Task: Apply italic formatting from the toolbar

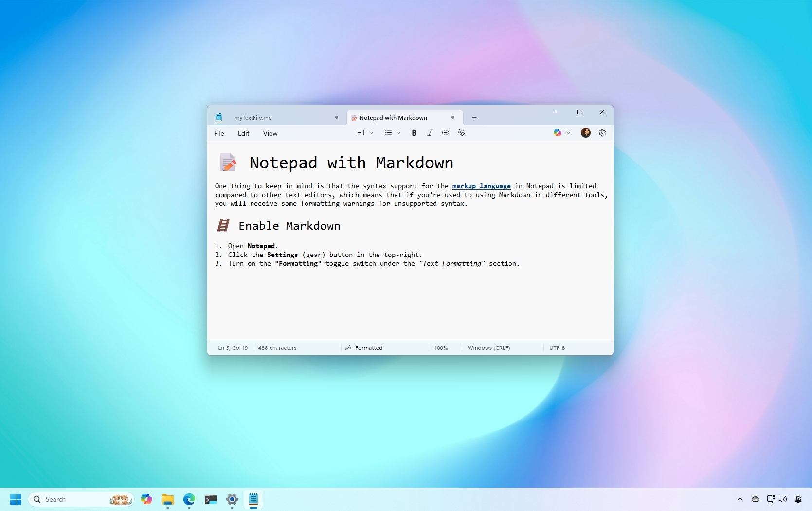Action: tap(430, 133)
